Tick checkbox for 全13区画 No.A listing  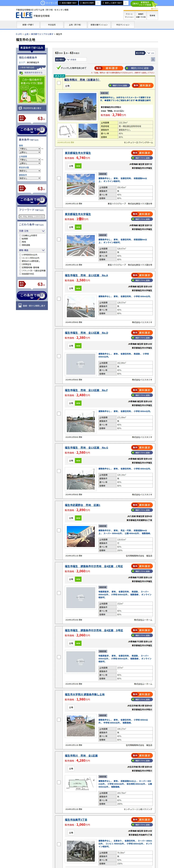tap(59, 299)
